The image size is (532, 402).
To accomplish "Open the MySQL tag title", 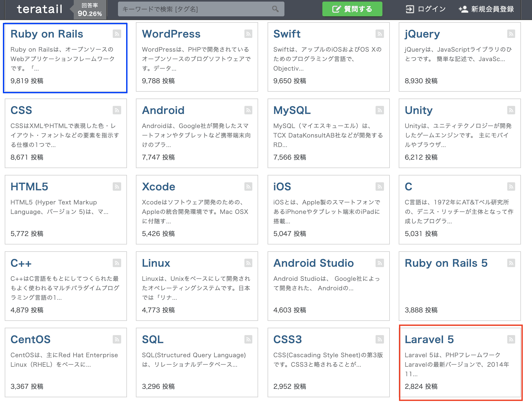I will point(292,111).
